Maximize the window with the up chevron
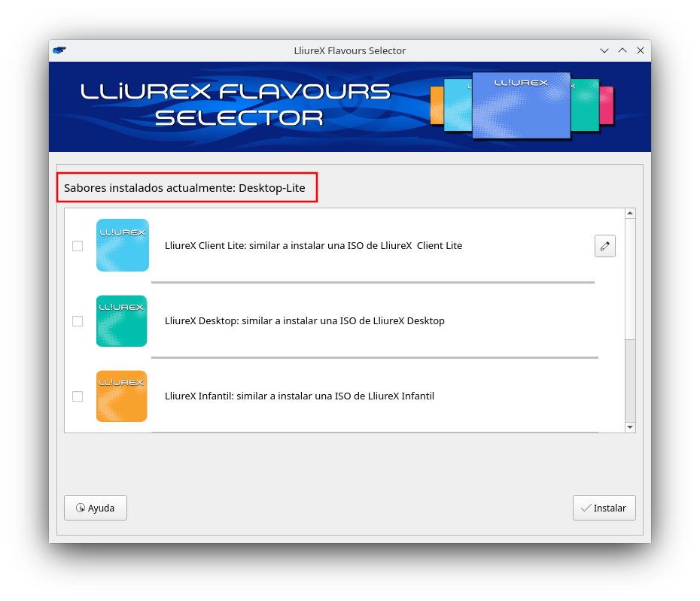 (622, 50)
